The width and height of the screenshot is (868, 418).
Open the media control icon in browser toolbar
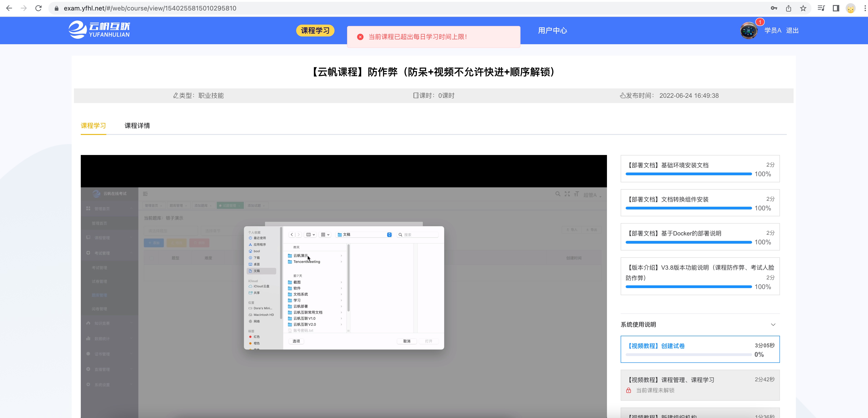(x=821, y=8)
